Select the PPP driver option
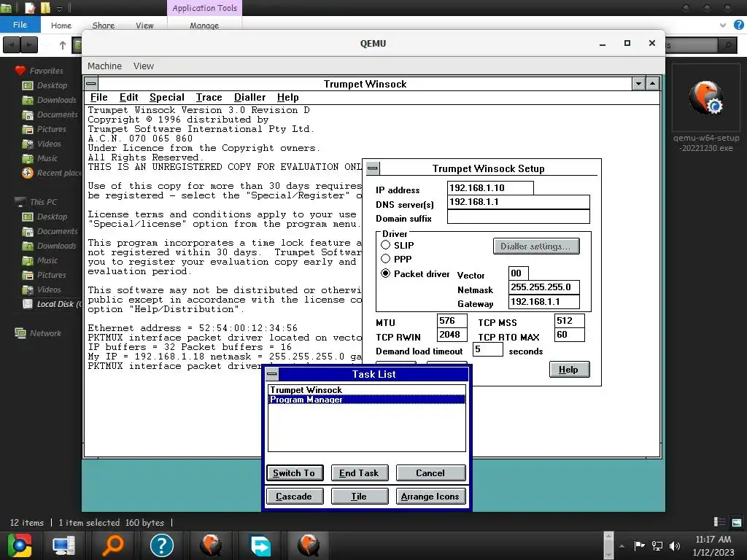Image resolution: width=747 pixels, height=560 pixels. pos(385,259)
